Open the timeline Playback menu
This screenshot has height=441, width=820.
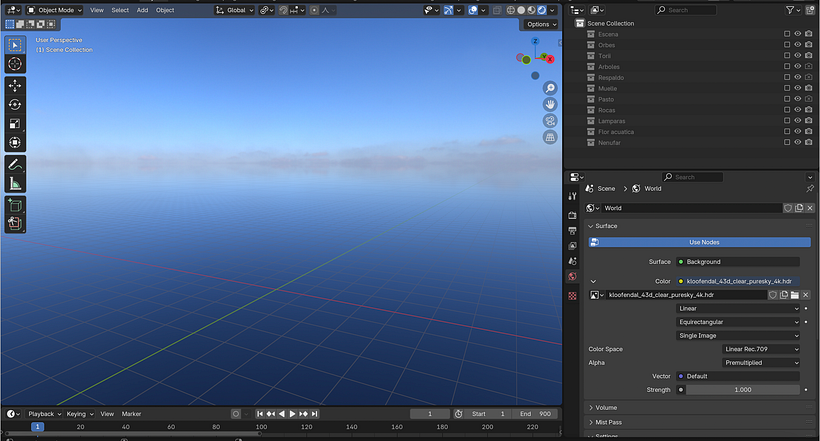click(44, 414)
